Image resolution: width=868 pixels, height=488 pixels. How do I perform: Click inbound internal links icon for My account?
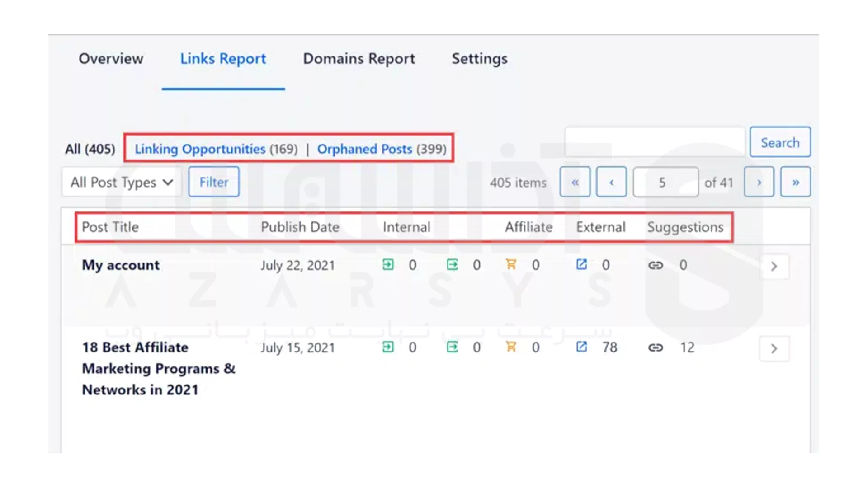click(388, 265)
